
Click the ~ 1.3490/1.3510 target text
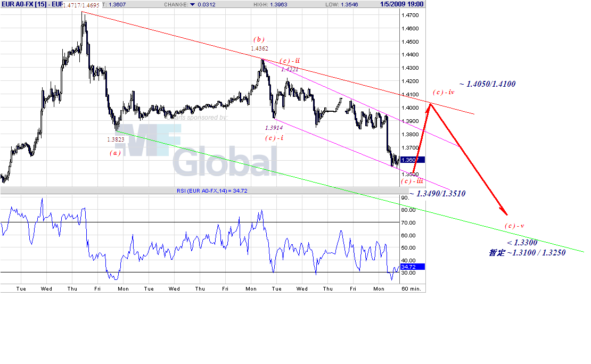point(438,194)
